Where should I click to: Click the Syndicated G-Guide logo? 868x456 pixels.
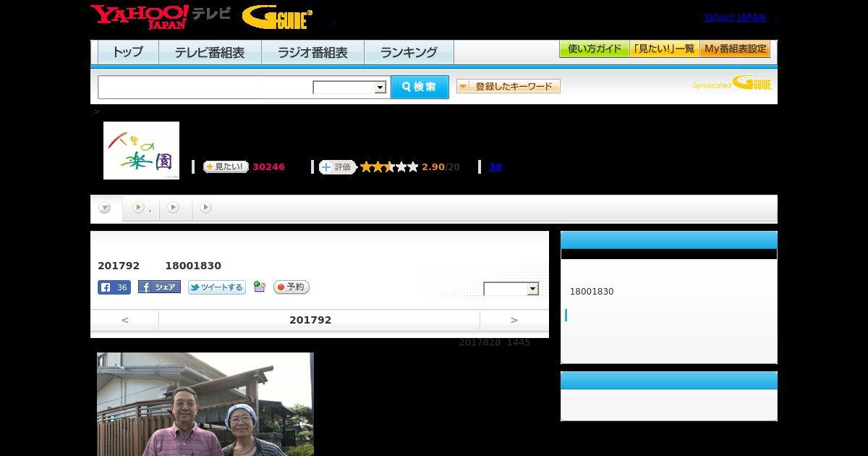[x=732, y=83]
